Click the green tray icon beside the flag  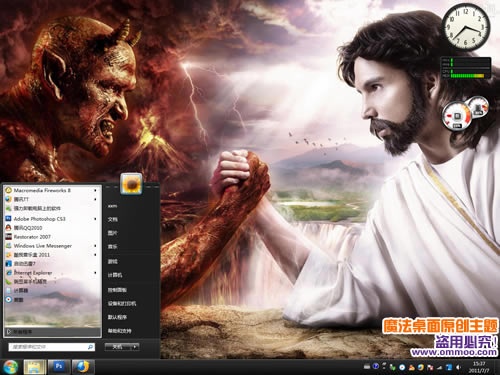pos(393,368)
